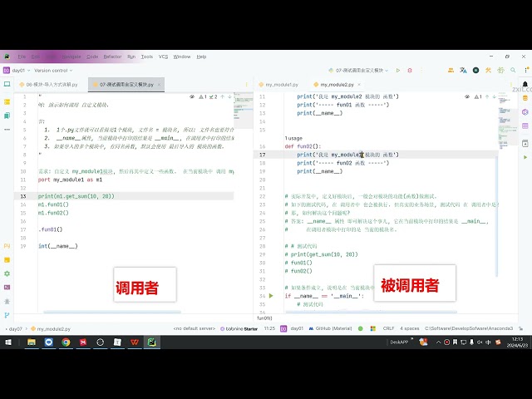Image resolution: width=532 pixels, height=399 pixels.
Task: Open the Run menu
Action: click(131, 57)
